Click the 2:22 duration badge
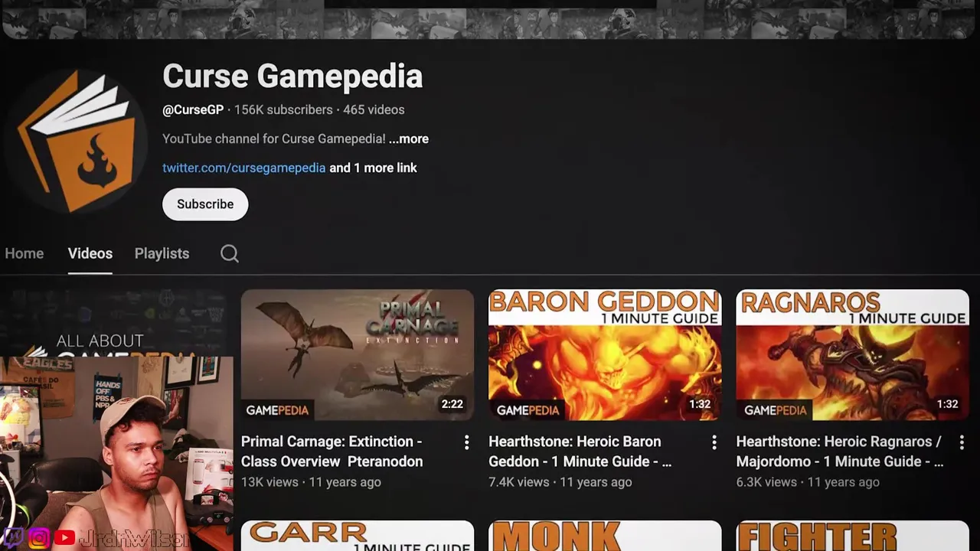The width and height of the screenshot is (980, 551). 452,404
